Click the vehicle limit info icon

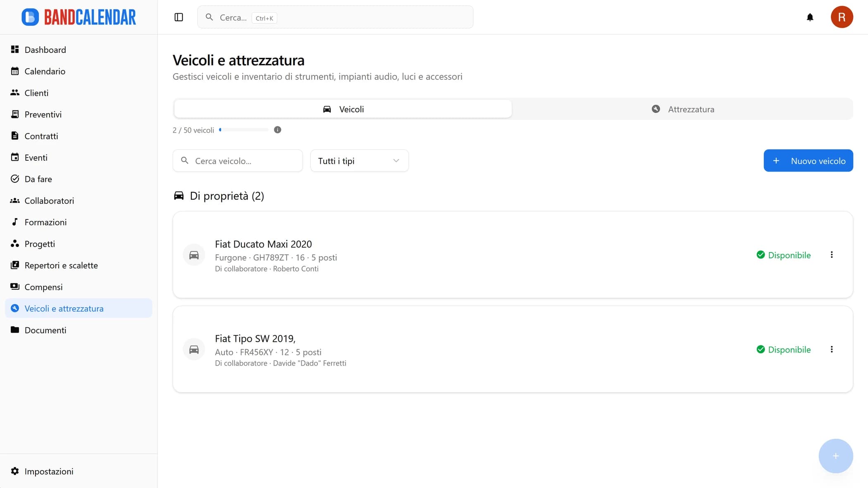point(277,130)
